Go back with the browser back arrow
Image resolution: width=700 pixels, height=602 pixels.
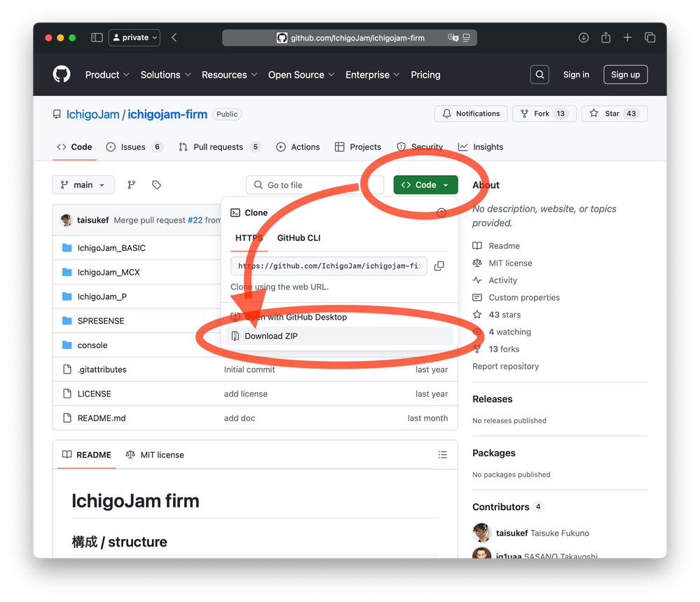174,38
